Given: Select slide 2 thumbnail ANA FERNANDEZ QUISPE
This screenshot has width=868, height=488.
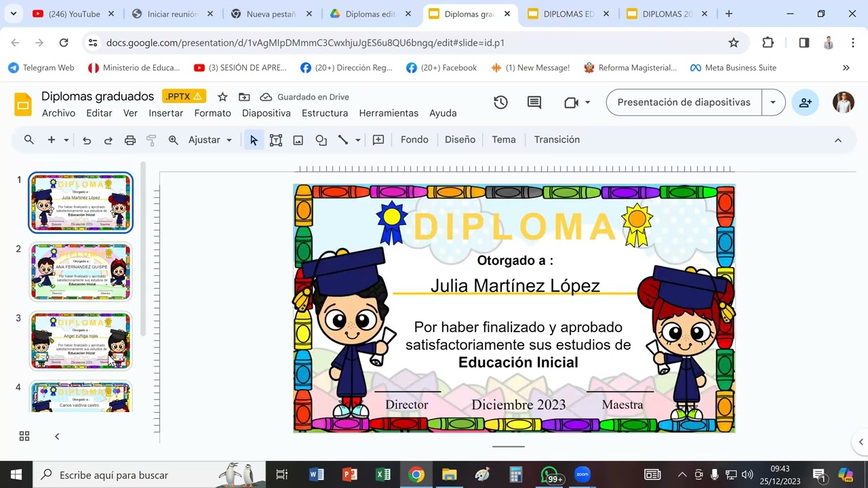Looking at the screenshot, I should click(x=81, y=271).
